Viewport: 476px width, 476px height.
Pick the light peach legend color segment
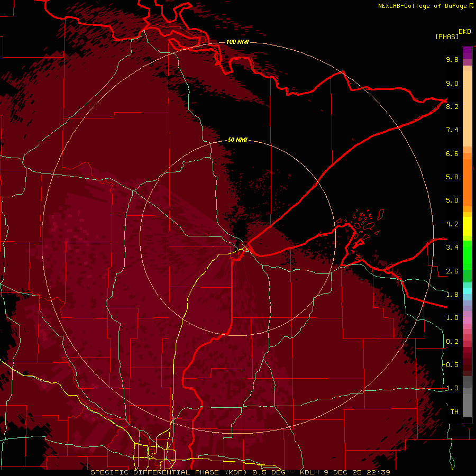(467, 108)
